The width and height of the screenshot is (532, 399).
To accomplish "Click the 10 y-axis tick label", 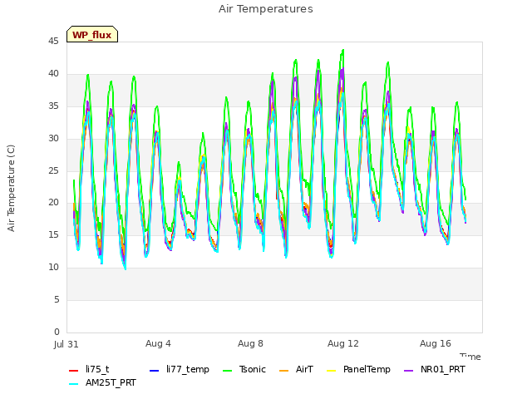I will (x=53, y=268).
